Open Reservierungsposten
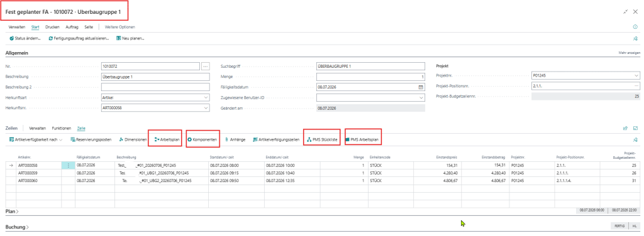 [91, 140]
